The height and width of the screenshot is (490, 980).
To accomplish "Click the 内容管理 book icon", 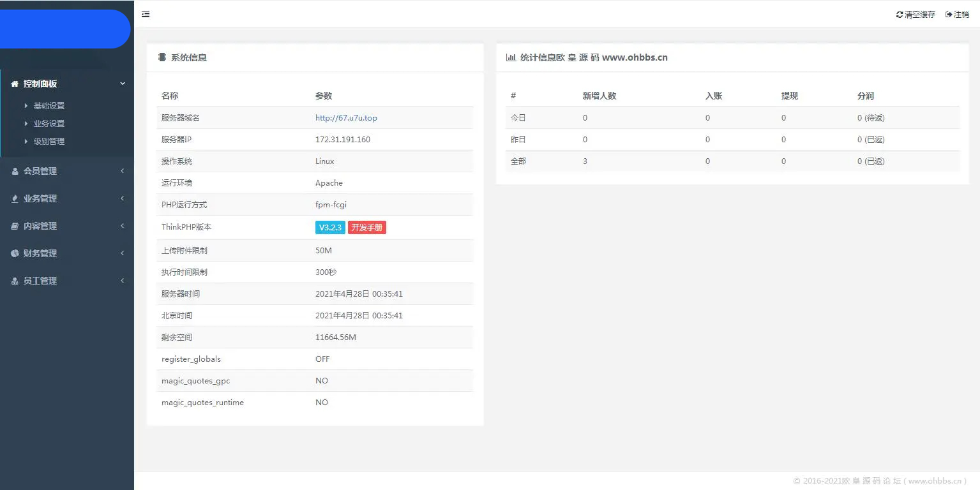I will pyautogui.click(x=14, y=225).
